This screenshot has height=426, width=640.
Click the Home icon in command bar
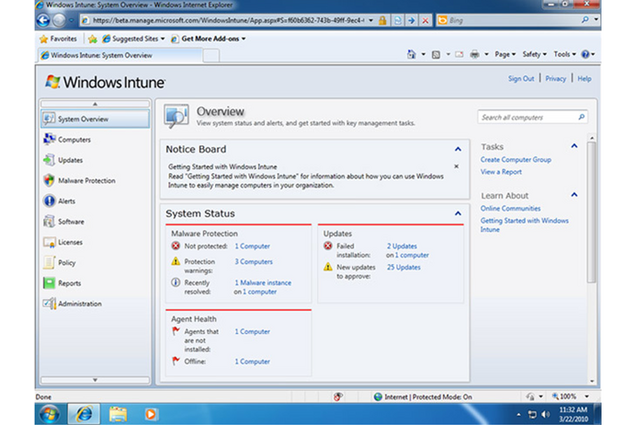click(411, 54)
